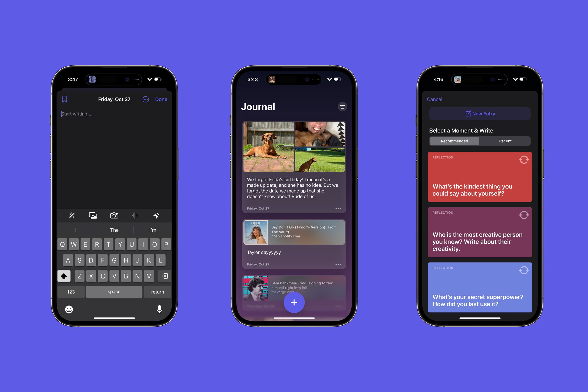
Task: Select the Recommended tab
Action: [x=454, y=141]
